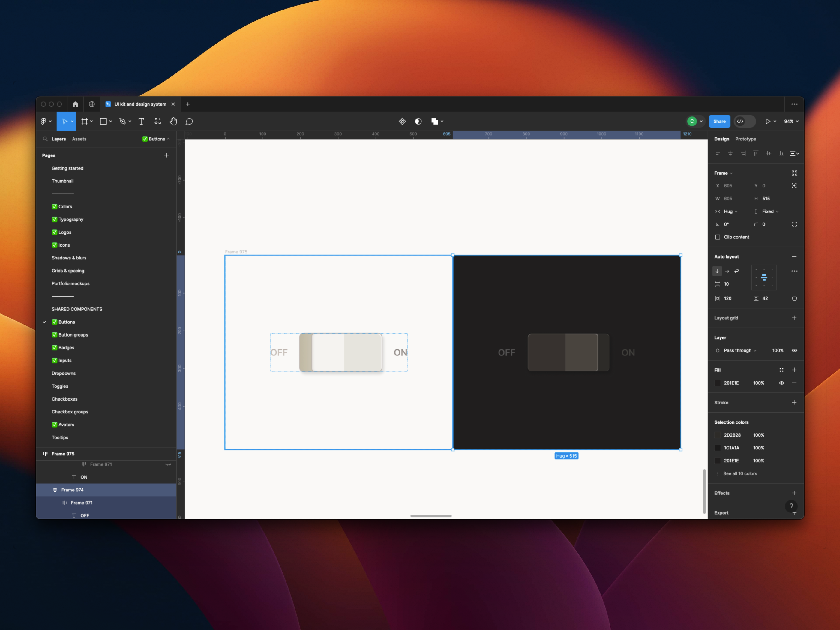Open Fixed vertical resizing dropdown

click(770, 211)
